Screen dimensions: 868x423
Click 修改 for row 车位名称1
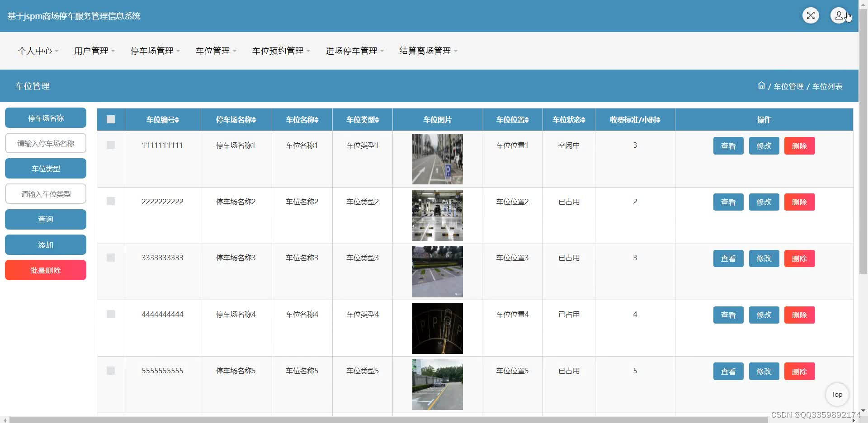pos(764,146)
